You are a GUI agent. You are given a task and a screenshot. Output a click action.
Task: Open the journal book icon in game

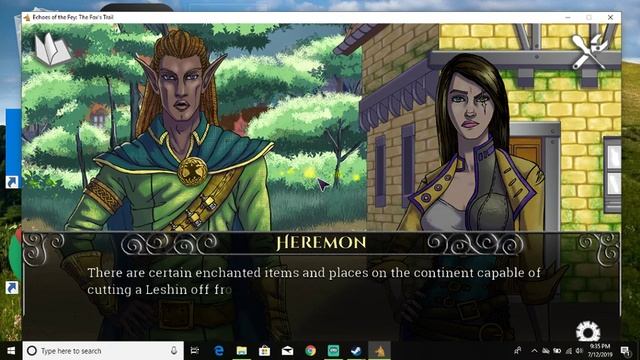(52, 50)
